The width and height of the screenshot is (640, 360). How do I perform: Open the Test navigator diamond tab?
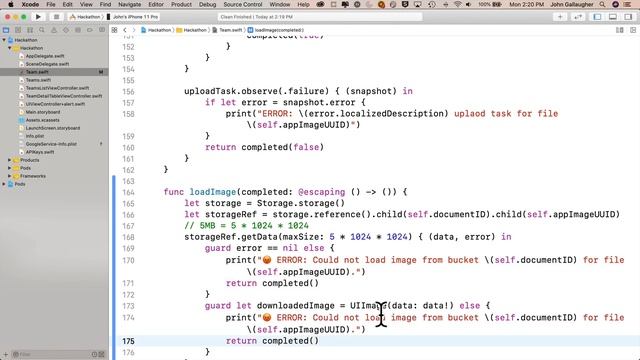pyautogui.click(x=66, y=30)
